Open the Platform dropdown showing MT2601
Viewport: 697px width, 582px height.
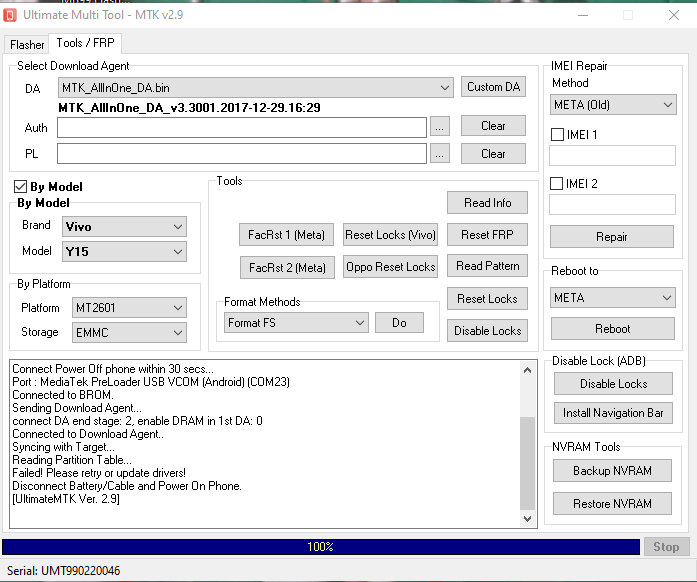coord(129,308)
